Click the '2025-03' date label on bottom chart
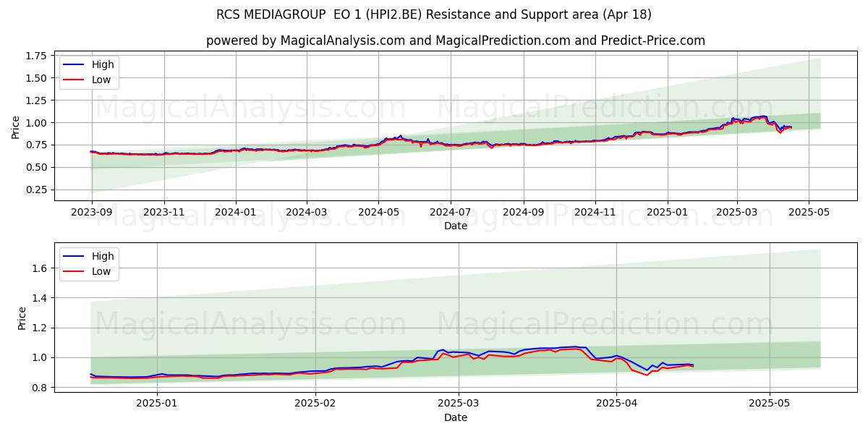The image size is (868, 434). click(x=459, y=404)
